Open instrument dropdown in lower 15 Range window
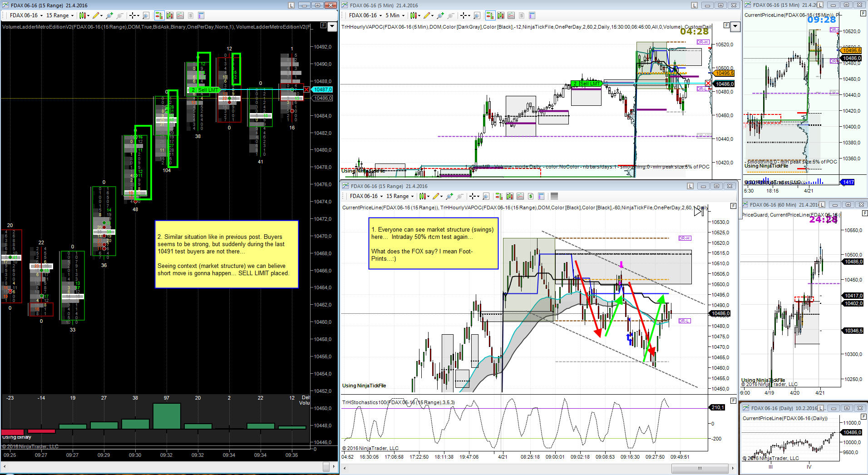The width and height of the screenshot is (868, 475). pos(366,196)
